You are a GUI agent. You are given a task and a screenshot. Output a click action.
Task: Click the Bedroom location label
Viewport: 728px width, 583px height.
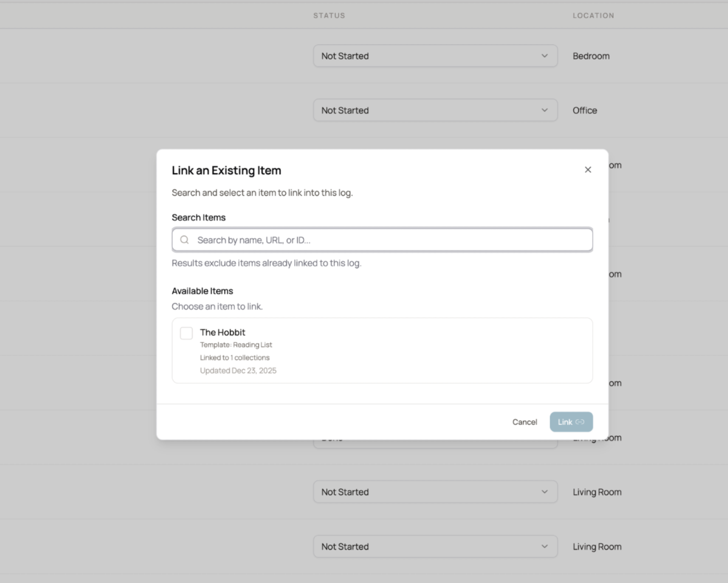coord(591,56)
